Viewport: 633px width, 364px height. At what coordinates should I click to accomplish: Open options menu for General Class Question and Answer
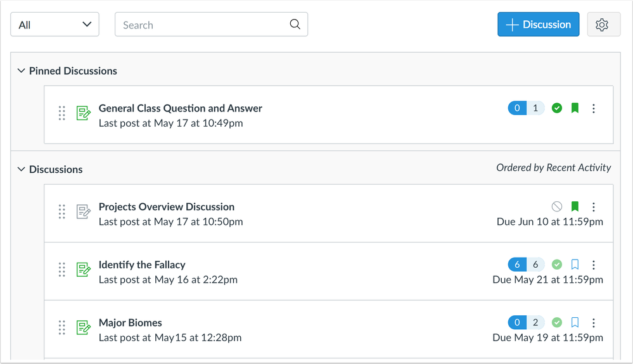pyautogui.click(x=594, y=108)
